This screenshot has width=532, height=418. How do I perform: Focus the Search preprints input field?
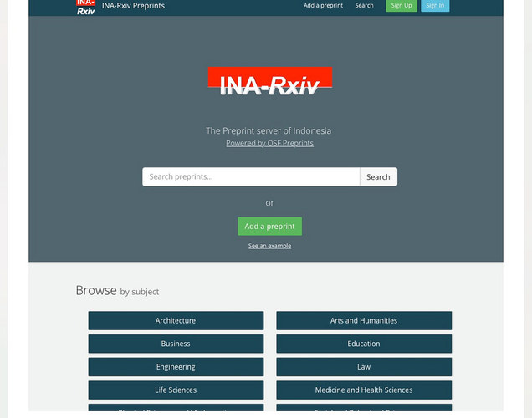point(251,176)
